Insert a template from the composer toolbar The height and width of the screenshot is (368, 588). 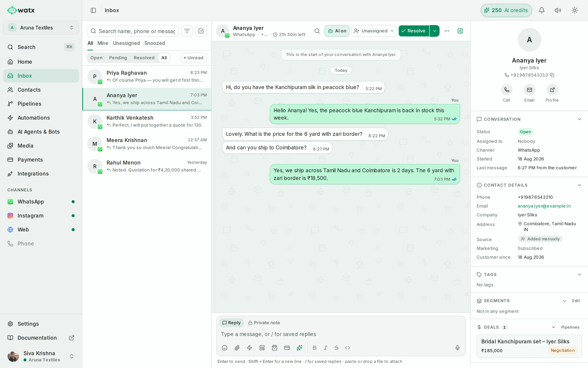point(262,348)
